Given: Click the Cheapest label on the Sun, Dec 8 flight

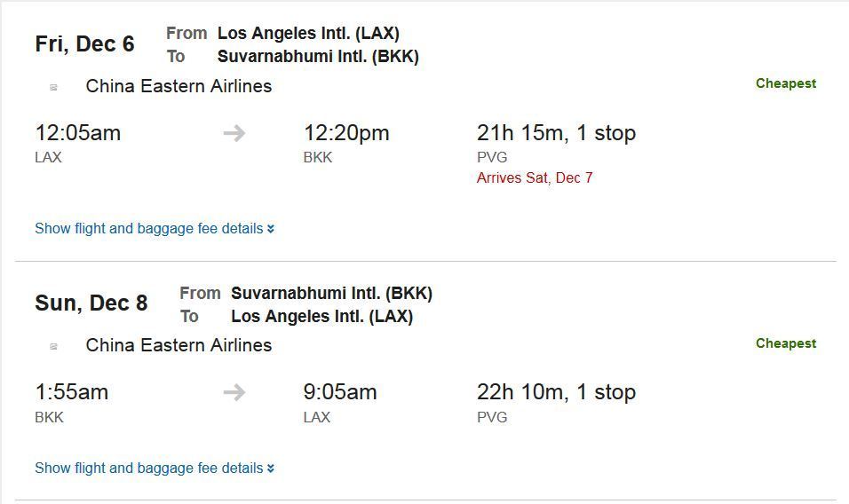Looking at the screenshot, I should pyautogui.click(x=786, y=343).
